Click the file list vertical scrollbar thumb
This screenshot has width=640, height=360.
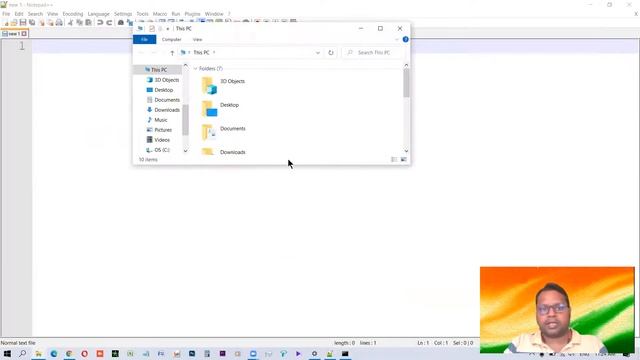tap(406, 83)
